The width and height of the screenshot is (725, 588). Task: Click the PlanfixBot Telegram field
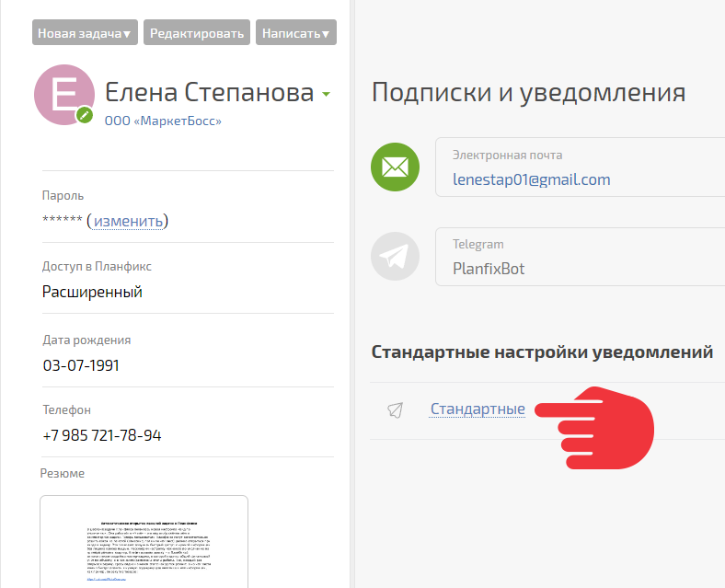[x=580, y=257]
